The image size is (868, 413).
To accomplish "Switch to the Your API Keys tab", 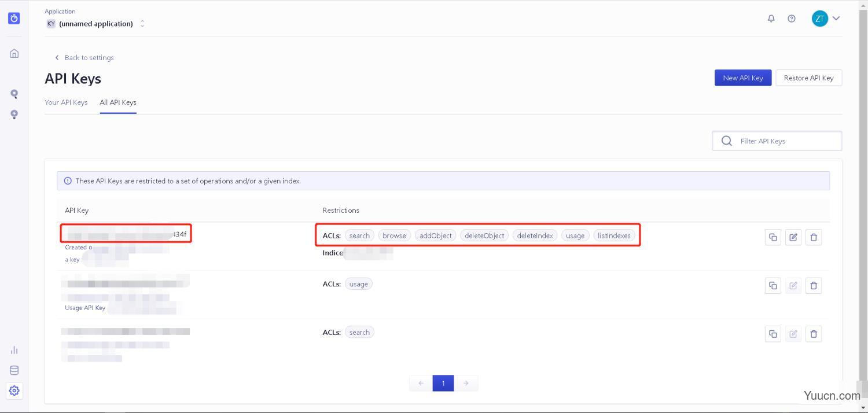I will coord(66,102).
